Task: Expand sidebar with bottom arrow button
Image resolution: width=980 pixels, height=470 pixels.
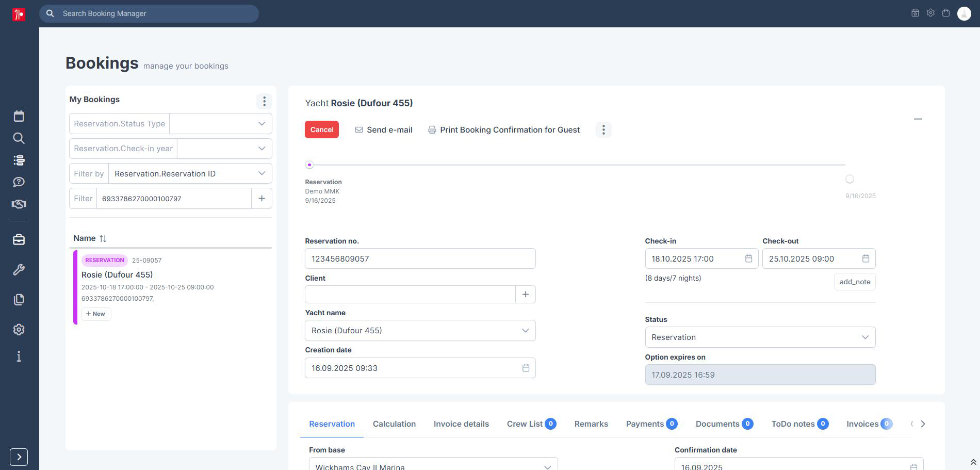Action: point(19,457)
